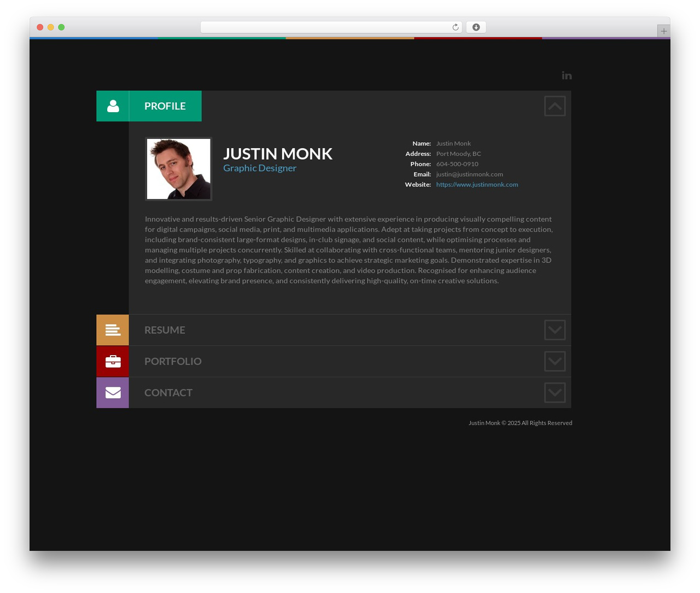Open the PORTFOLIO tab
The width and height of the screenshot is (700, 593).
[x=173, y=361]
